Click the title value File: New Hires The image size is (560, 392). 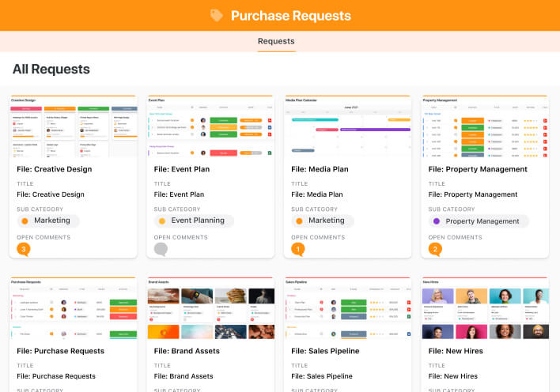453,376
